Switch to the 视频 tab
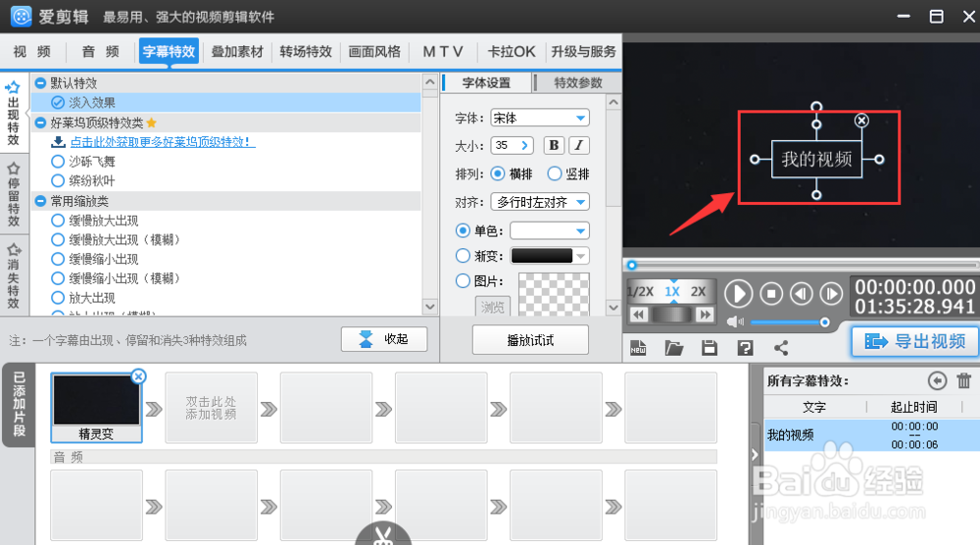This screenshot has height=545, width=980. [32, 51]
